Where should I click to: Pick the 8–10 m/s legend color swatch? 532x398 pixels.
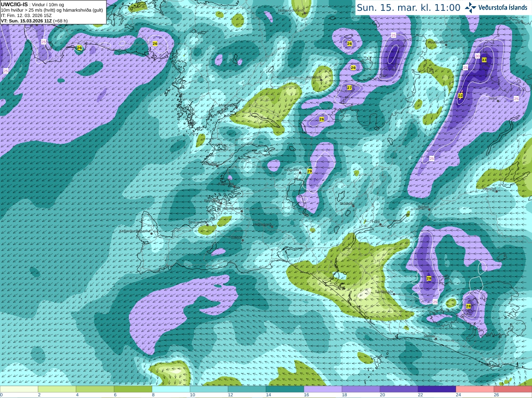[171, 389]
